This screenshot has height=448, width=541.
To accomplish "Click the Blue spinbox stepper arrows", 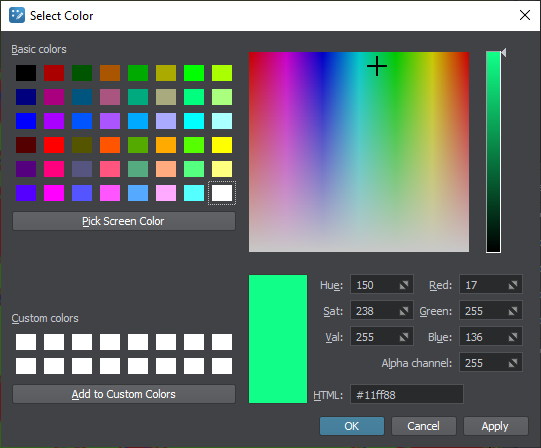I will coord(513,337).
